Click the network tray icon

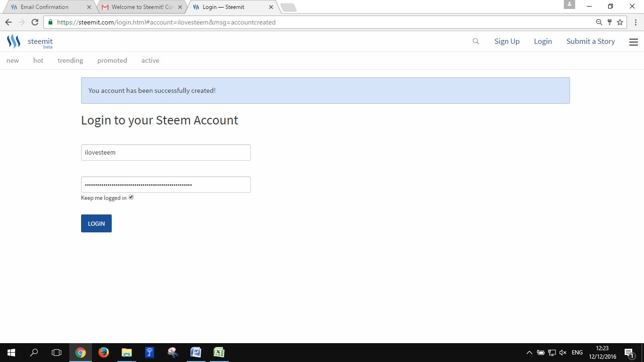point(552,353)
